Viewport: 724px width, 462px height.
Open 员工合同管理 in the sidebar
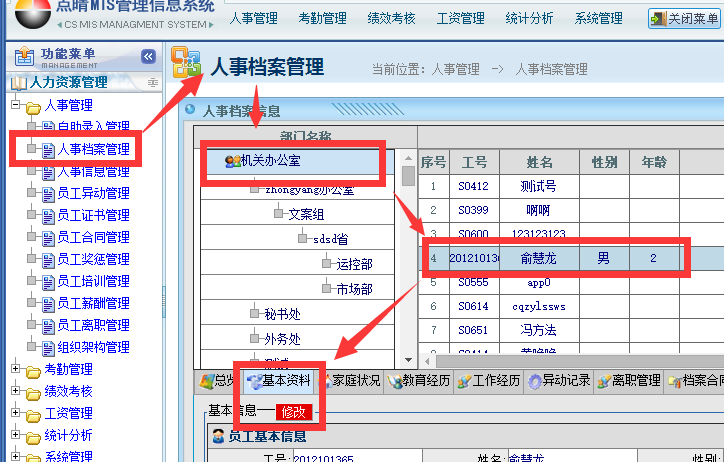click(93, 238)
